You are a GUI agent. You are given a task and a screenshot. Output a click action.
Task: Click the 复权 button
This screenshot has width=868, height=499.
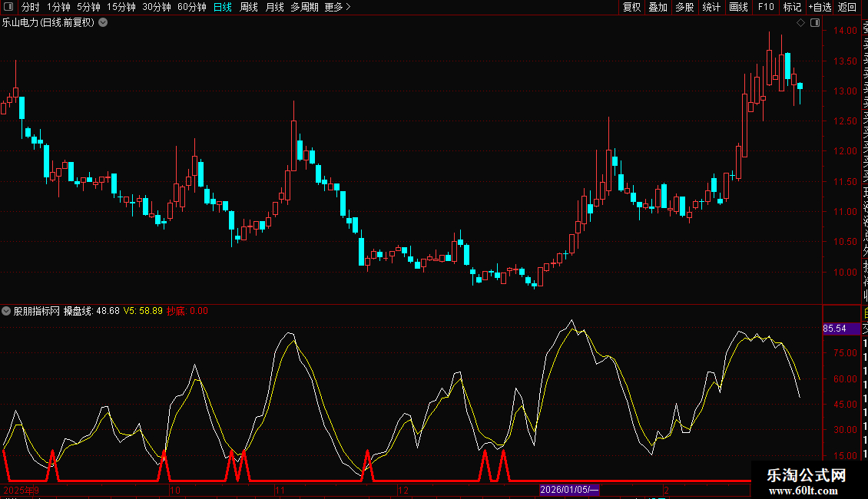(631, 7)
